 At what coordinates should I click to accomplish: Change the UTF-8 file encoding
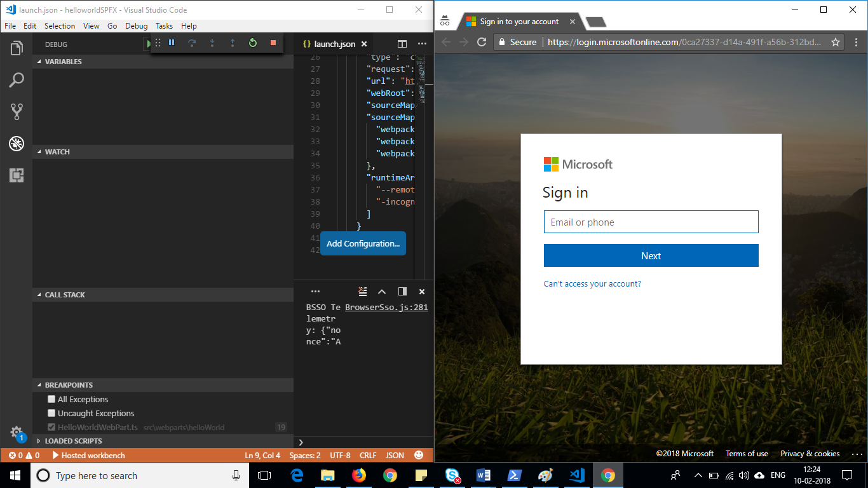pyautogui.click(x=340, y=455)
